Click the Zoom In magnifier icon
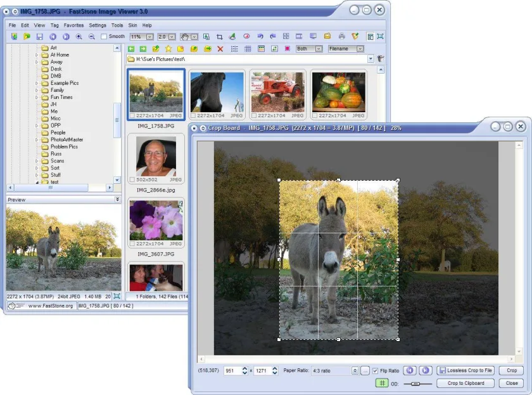532x395 pixels. click(x=79, y=37)
